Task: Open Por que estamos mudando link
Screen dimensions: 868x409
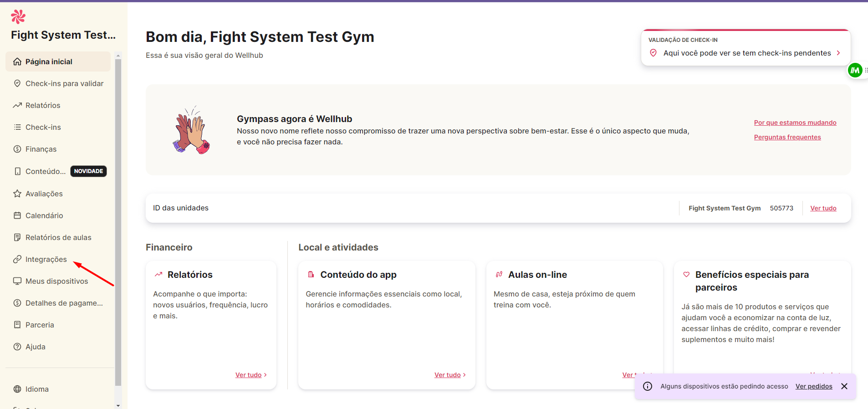Action: 795,123
